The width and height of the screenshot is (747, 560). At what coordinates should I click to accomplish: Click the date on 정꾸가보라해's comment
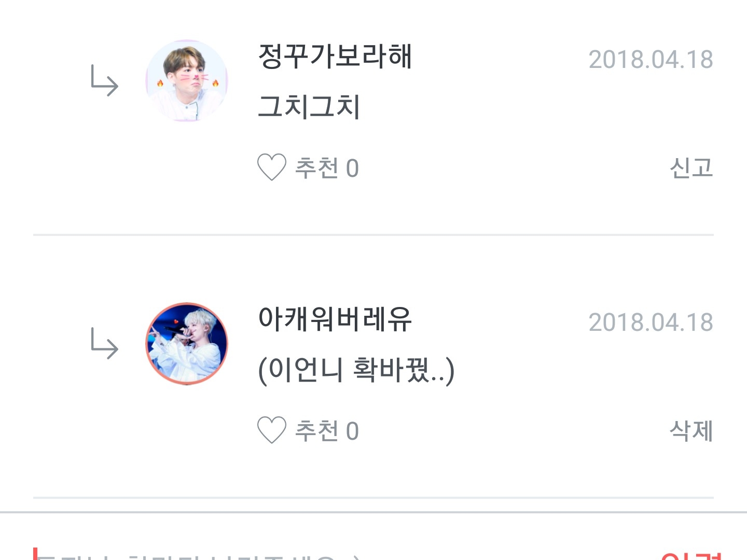click(651, 60)
